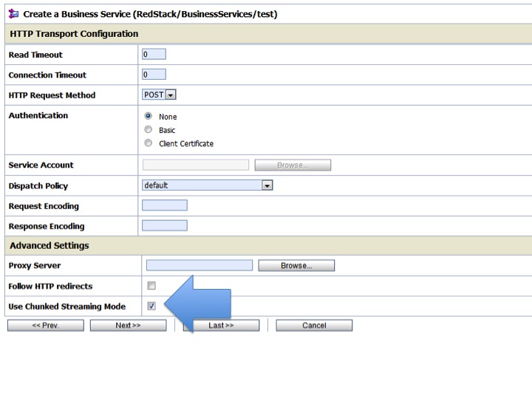Viewport: 532px width, 399px height.
Task: Click the Response Encoding field
Action: coord(164,225)
